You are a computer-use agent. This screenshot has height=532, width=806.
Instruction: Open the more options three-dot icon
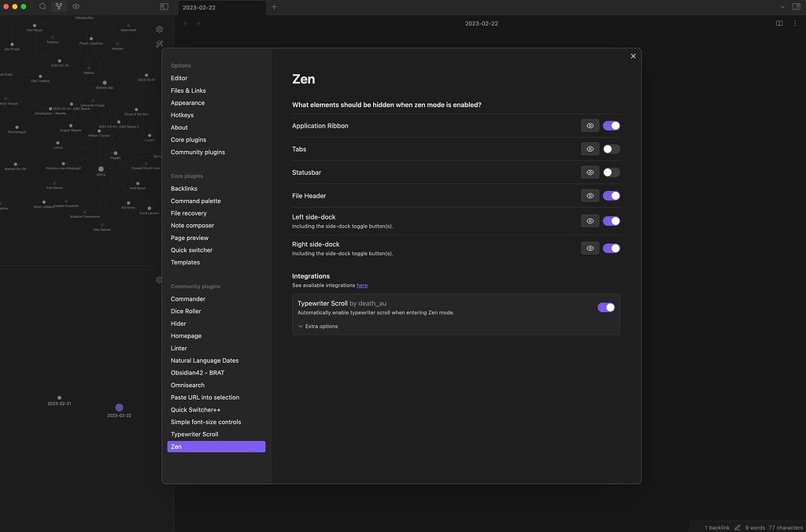[x=796, y=23]
